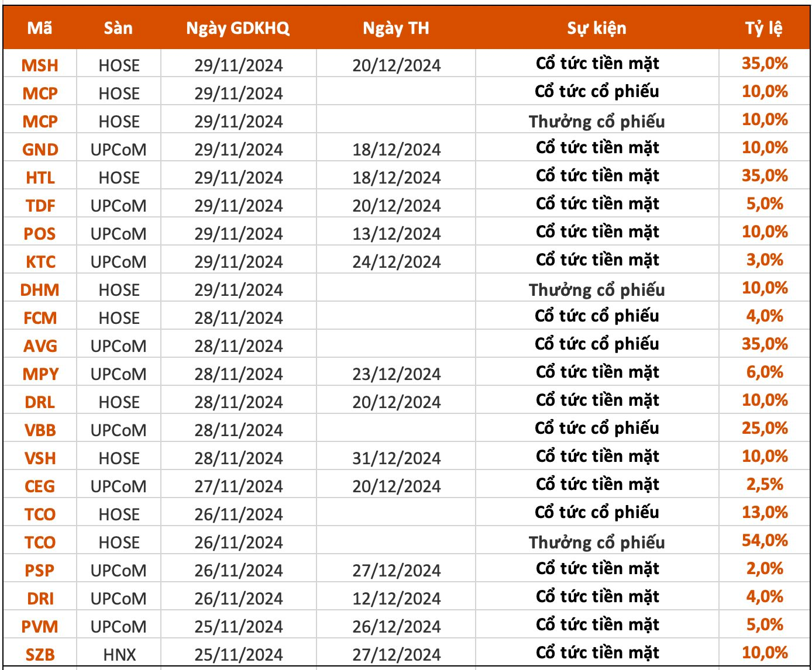
Task: Click the Ngày GDKHQ column header
Action: (x=238, y=28)
